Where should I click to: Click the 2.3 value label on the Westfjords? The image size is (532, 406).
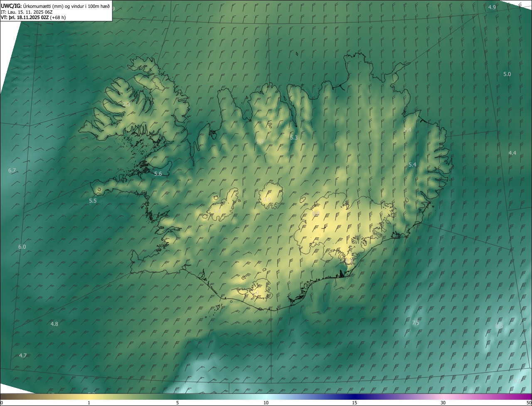point(126,105)
